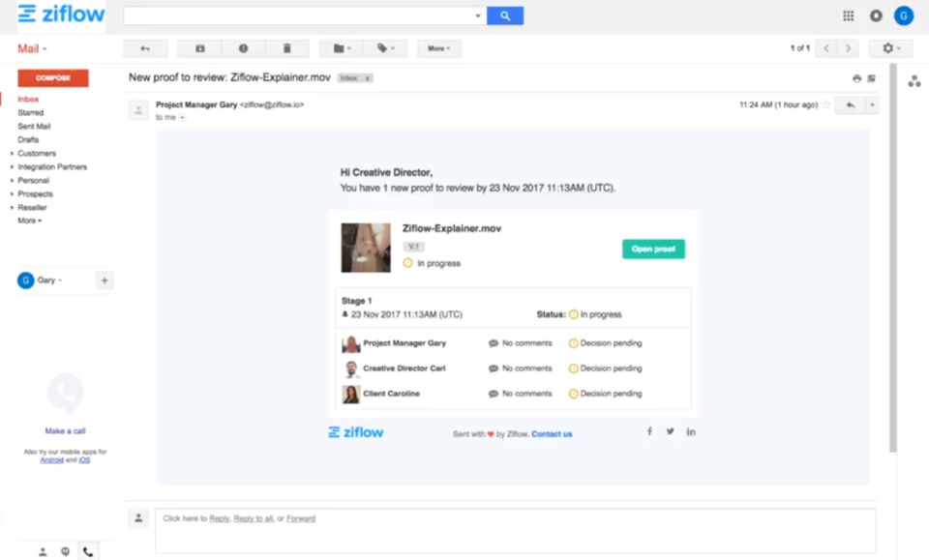Remove the Inbox label with its x
Image resolution: width=929 pixels, height=560 pixels.
tap(368, 78)
